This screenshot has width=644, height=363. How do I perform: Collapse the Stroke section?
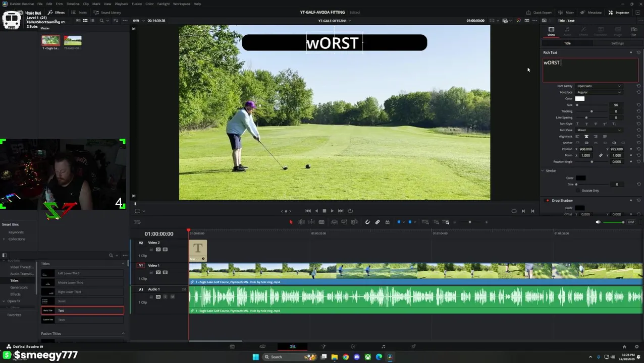click(x=543, y=171)
